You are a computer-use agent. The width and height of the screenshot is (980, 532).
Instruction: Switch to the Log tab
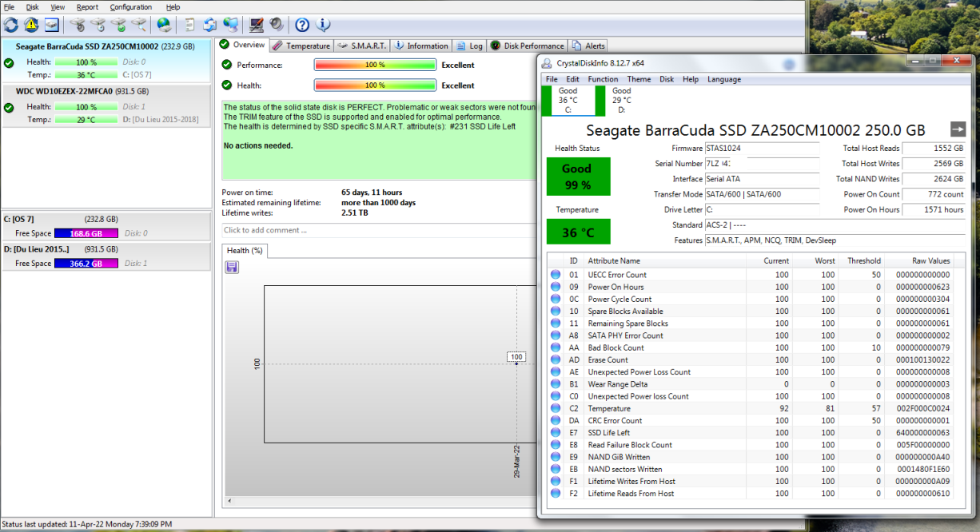tap(470, 46)
